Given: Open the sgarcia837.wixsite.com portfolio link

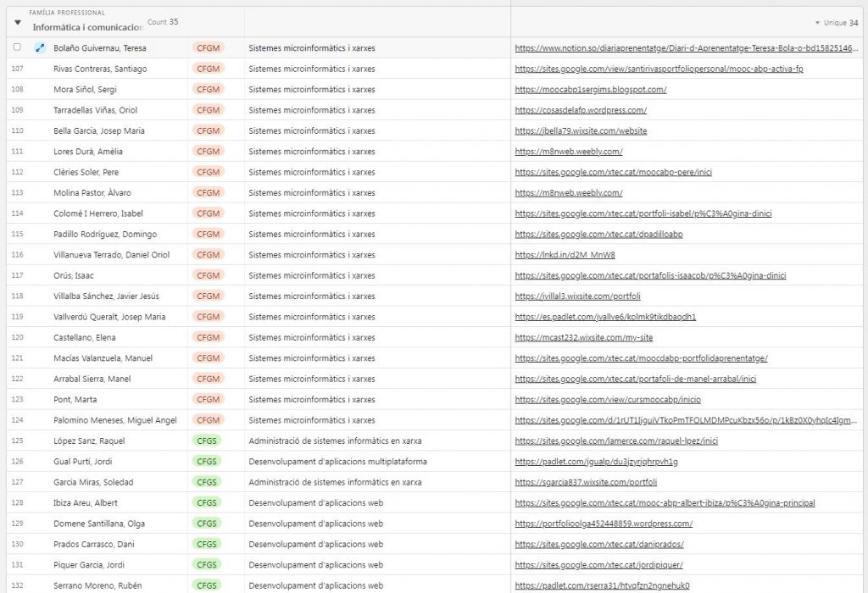Looking at the screenshot, I should 586,482.
